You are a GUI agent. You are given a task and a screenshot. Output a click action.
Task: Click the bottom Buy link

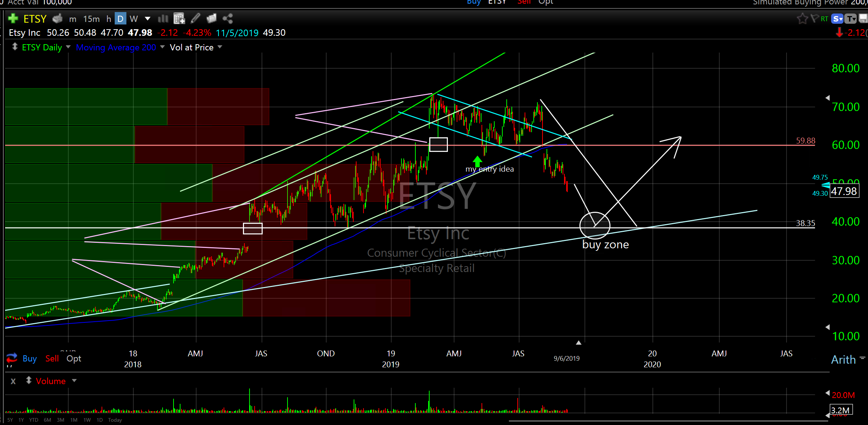30,359
